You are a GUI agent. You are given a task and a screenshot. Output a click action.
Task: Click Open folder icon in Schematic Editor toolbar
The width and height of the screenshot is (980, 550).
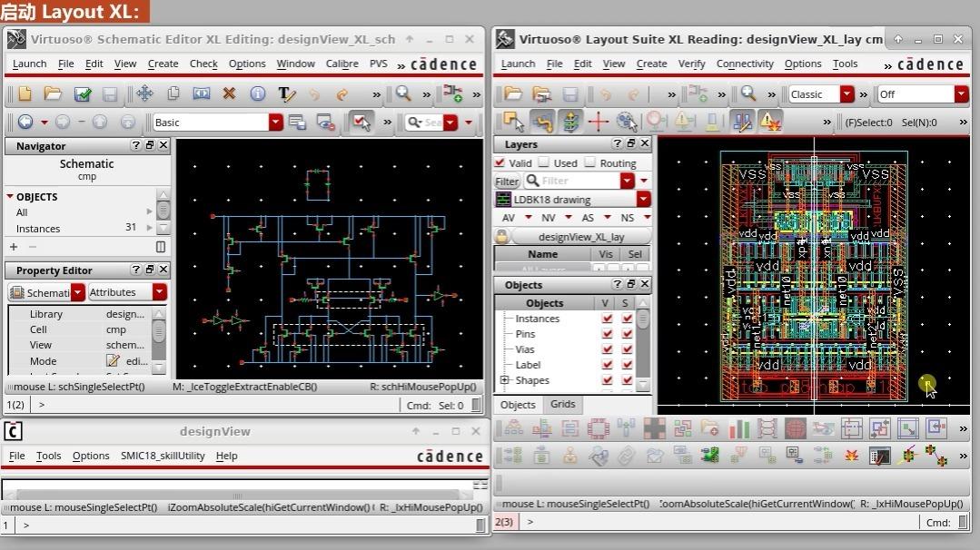[53, 93]
